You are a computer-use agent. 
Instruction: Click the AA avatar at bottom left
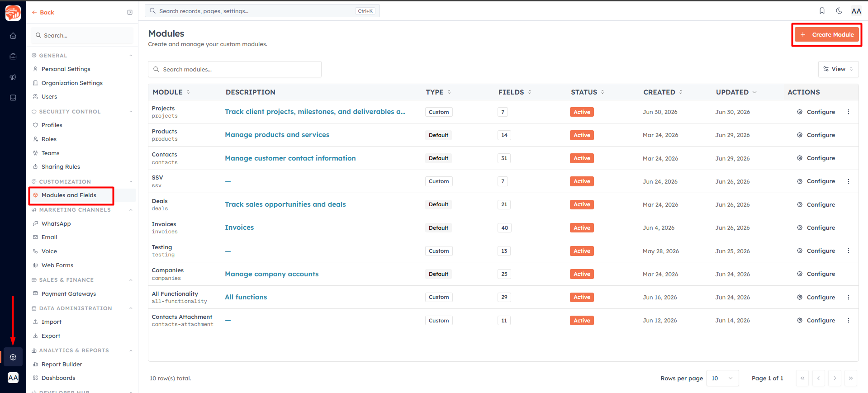tap(13, 378)
